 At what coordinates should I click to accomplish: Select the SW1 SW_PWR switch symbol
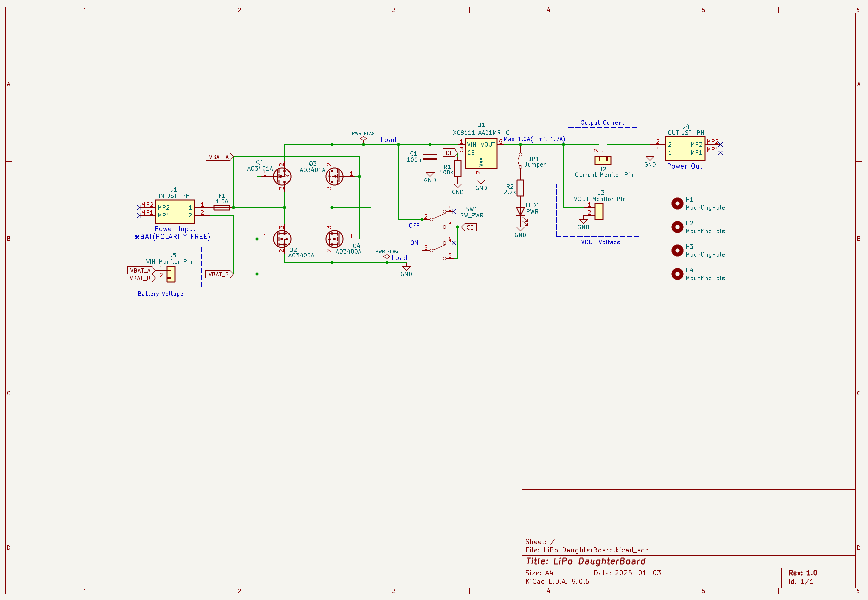pyautogui.click(x=439, y=230)
